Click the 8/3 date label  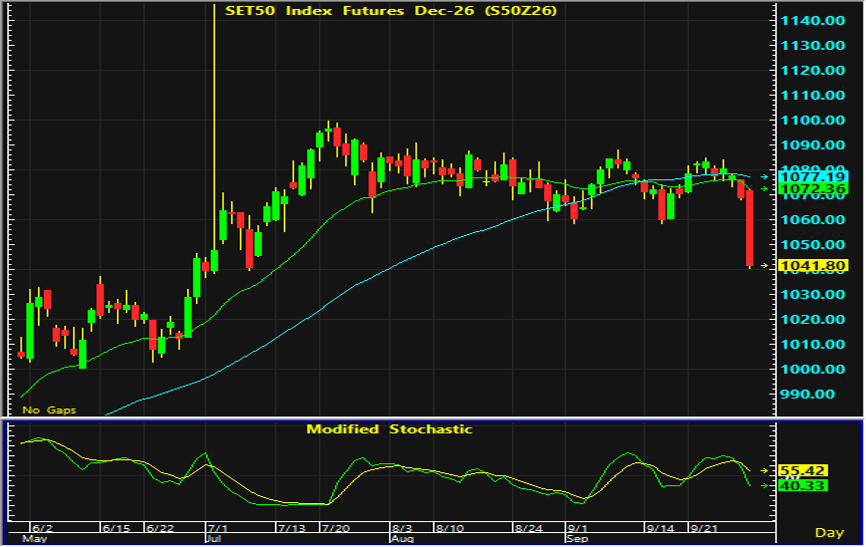point(403,528)
